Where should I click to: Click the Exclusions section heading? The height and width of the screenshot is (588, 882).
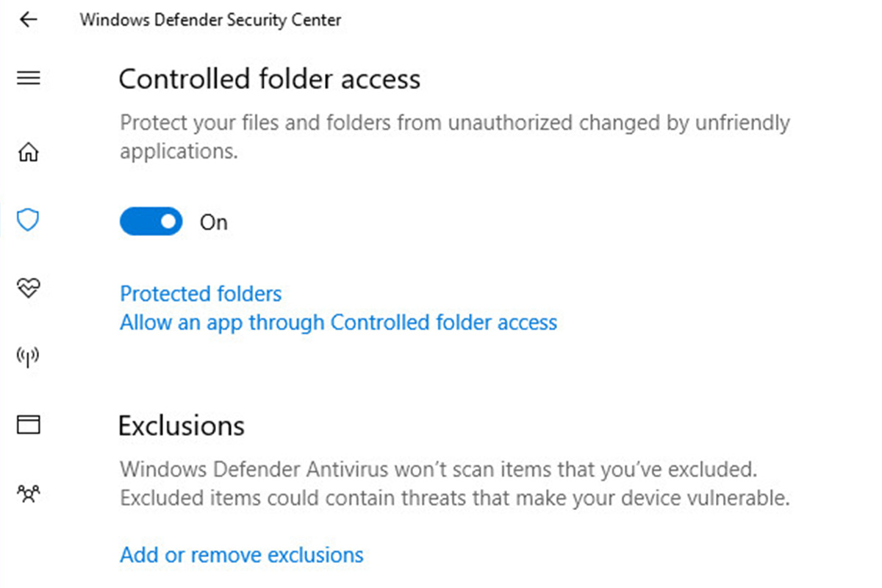(181, 426)
